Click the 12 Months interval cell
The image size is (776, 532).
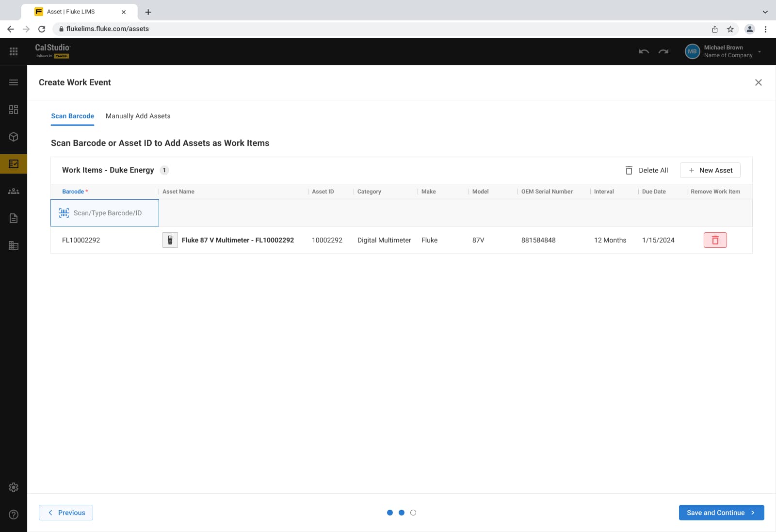(x=610, y=240)
